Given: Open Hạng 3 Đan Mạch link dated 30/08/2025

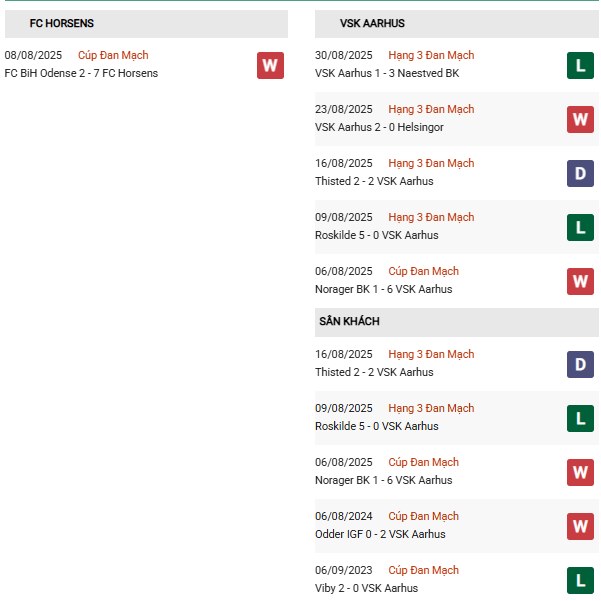Looking at the screenshot, I should [x=431, y=56].
